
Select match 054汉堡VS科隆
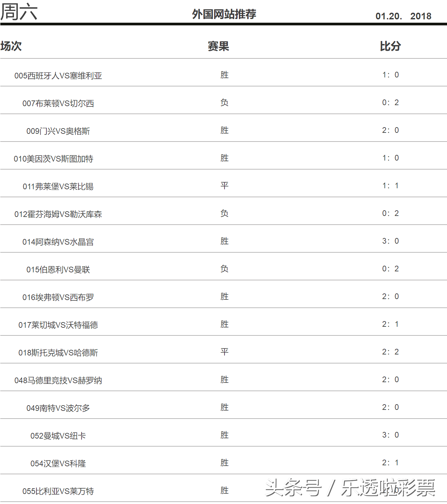point(58,464)
